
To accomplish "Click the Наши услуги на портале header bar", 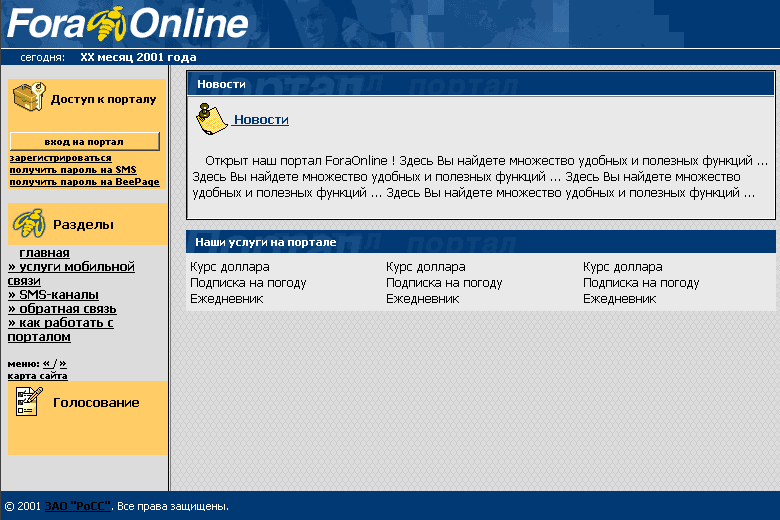I will click(x=481, y=242).
